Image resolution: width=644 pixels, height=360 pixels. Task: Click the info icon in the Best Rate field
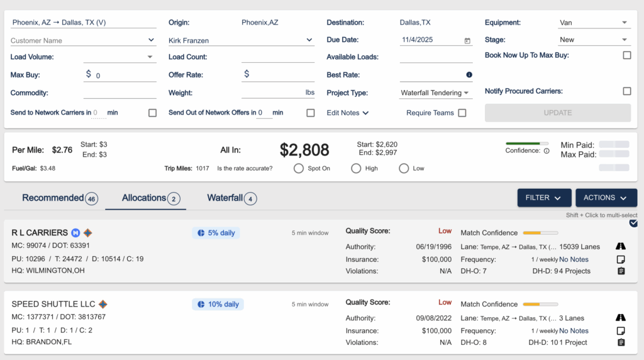coord(469,75)
